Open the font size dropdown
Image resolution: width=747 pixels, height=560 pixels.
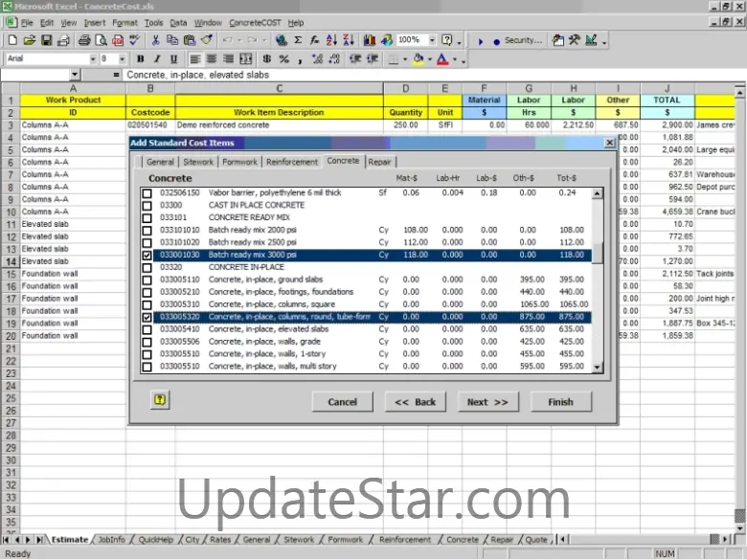pyautogui.click(x=123, y=59)
